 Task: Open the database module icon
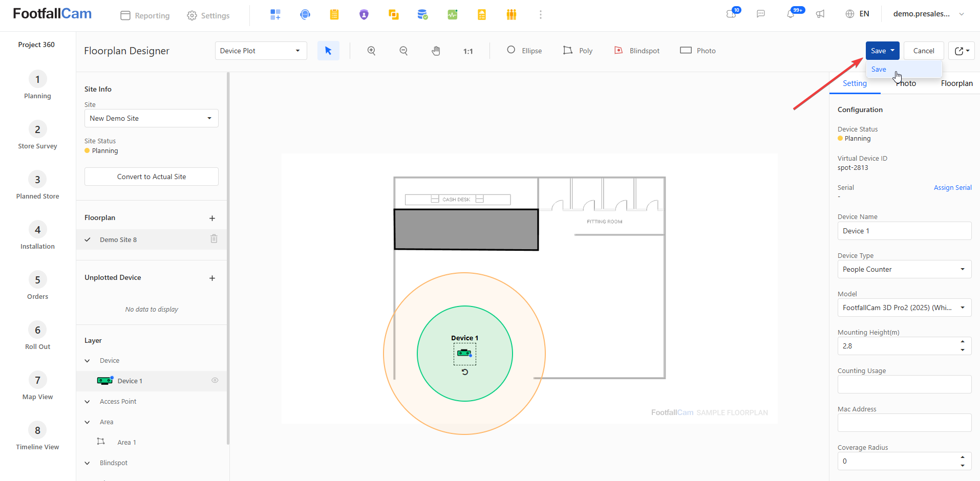pos(422,15)
